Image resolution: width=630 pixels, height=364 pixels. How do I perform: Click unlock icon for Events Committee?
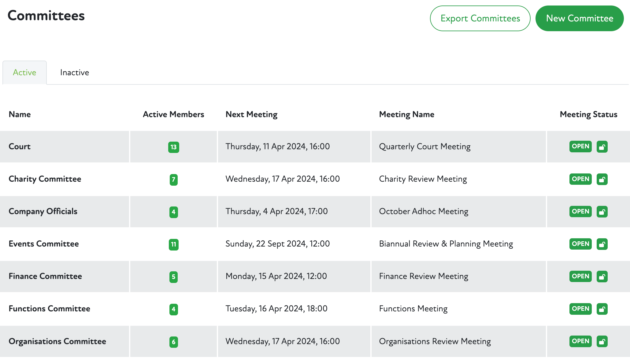point(602,244)
